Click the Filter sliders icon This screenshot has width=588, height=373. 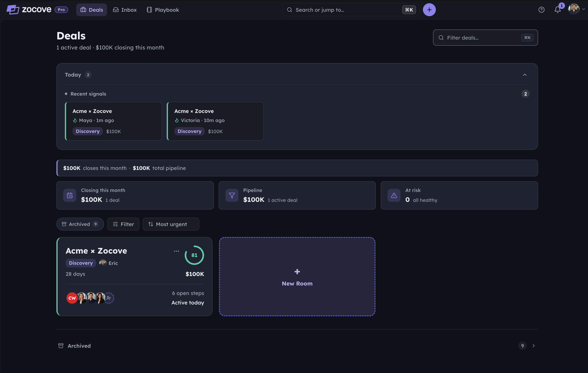click(115, 224)
